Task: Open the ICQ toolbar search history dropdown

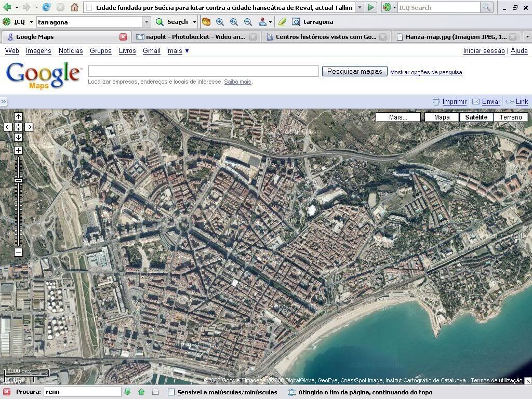Action: (147, 22)
